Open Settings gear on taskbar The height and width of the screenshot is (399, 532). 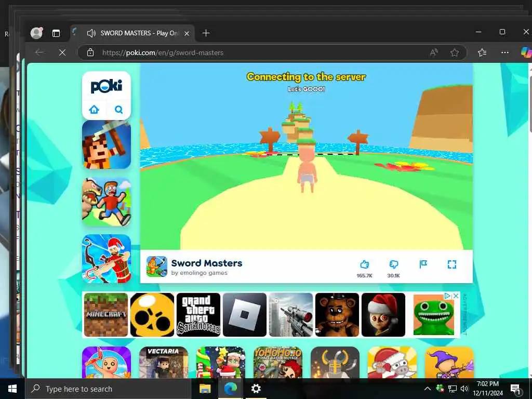coord(256,389)
